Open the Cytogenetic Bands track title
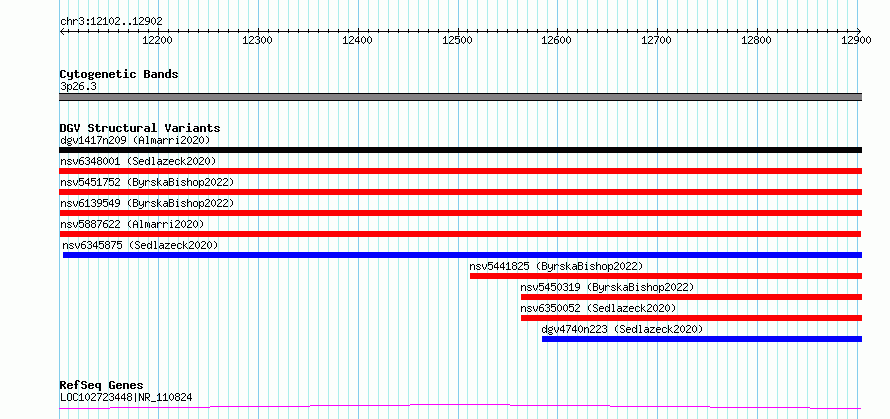Image resolution: width=890 pixels, height=419 pixels. pyautogui.click(x=119, y=74)
